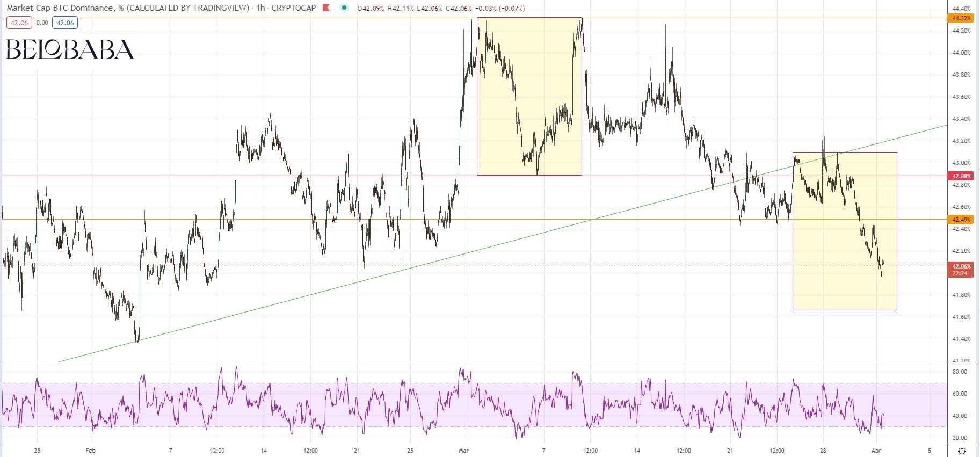Select the 1h interval label
The height and width of the screenshot is (457, 980).
coord(260,8)
